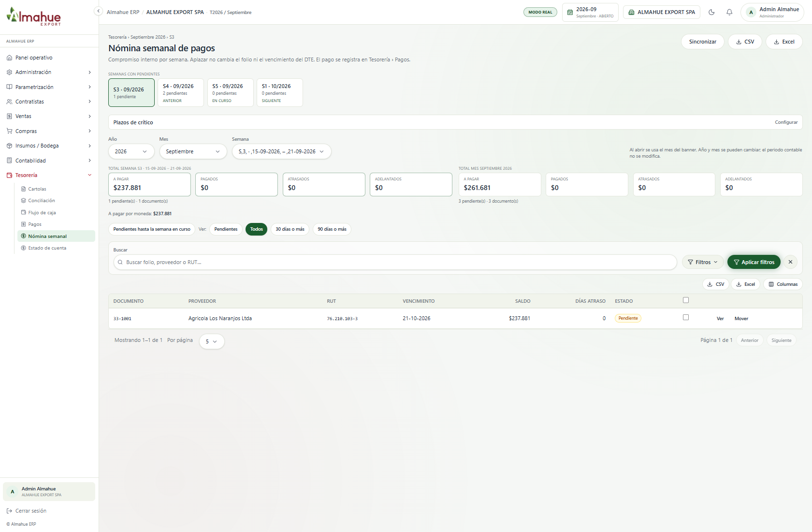The image size is (812, 532).
Task: Open Panel operativo
Action: 34,58
